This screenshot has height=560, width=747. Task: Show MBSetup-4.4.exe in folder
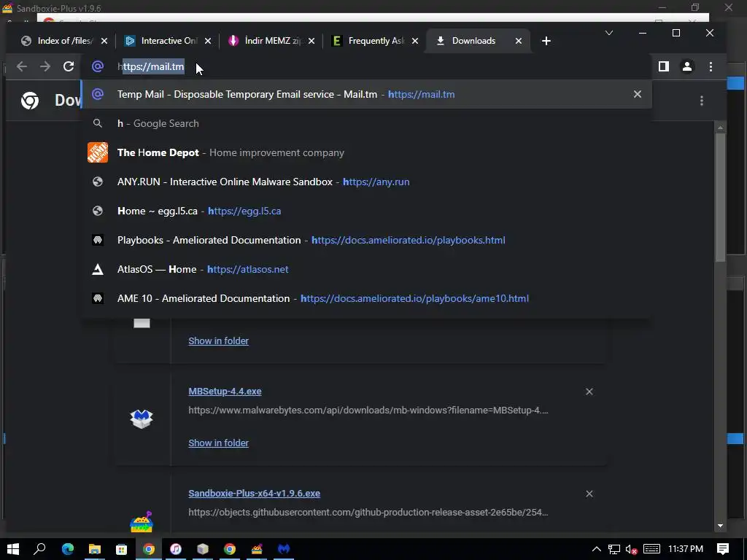tap(218, 443)
